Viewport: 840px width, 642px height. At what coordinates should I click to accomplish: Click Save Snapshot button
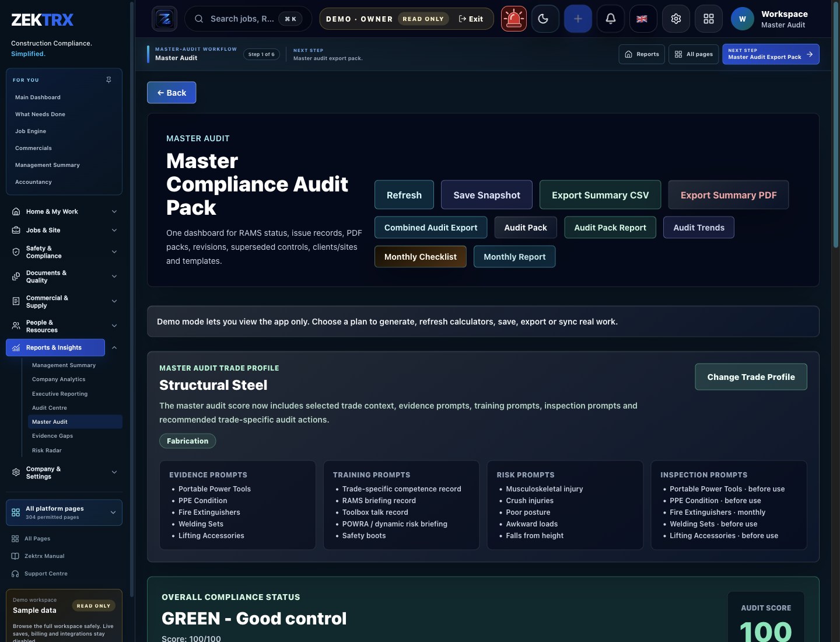point(487,195)
